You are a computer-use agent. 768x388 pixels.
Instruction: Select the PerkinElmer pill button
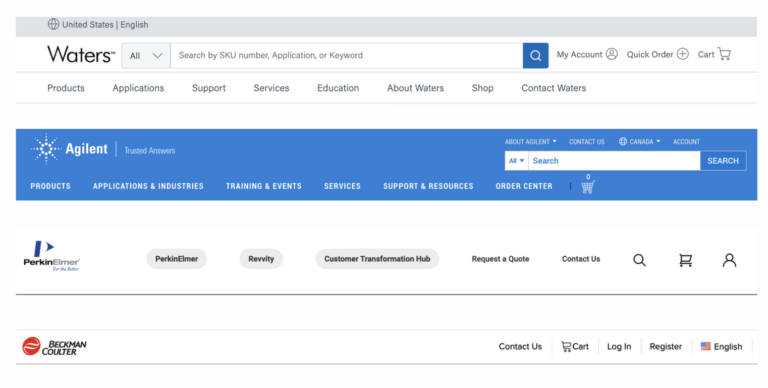(177, 259)
